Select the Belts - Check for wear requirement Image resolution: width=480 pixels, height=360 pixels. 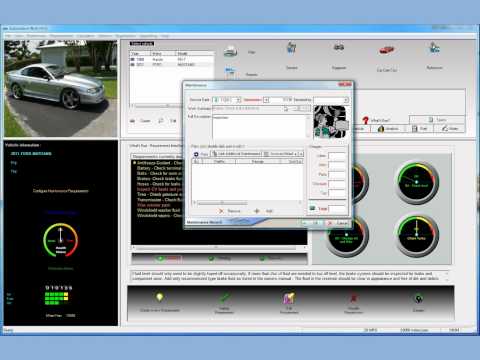[x=159, y=173]
